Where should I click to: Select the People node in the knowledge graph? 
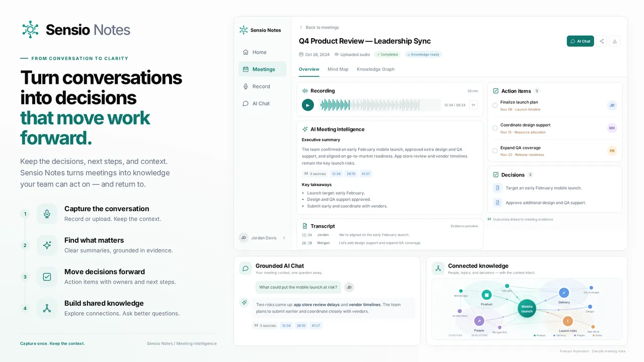[479, 321]
